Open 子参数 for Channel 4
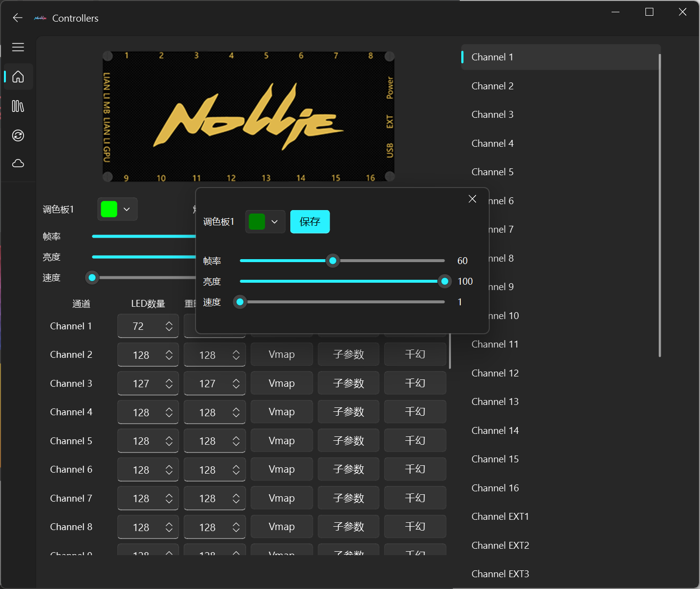The image size is (700, 589). [348, 412]
